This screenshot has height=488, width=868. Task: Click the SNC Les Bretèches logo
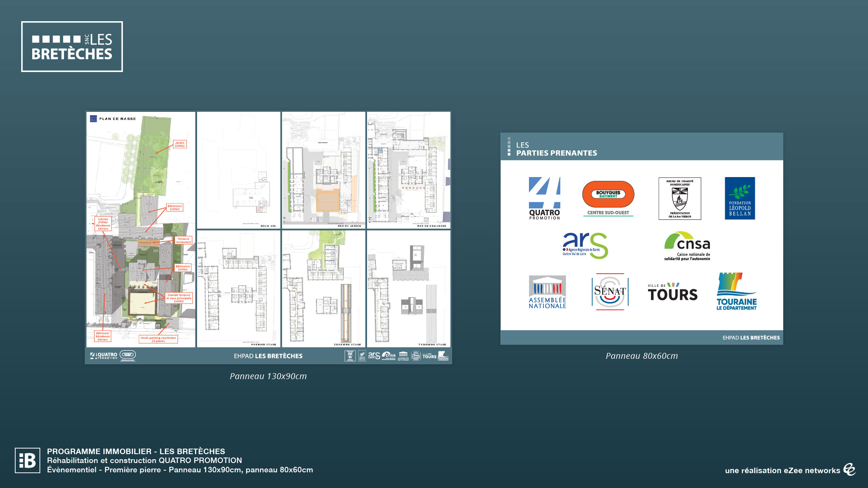click(x=72, y=47)
